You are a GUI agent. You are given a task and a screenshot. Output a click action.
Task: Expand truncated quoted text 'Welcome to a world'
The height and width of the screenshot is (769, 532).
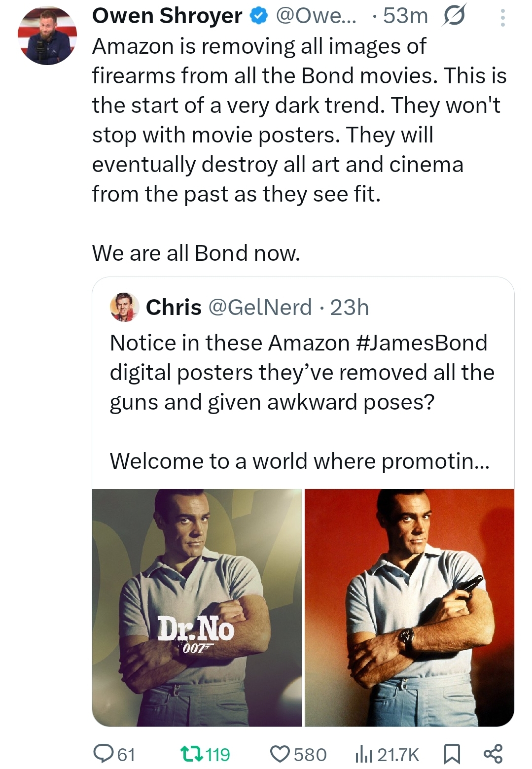tap(299, 461)
